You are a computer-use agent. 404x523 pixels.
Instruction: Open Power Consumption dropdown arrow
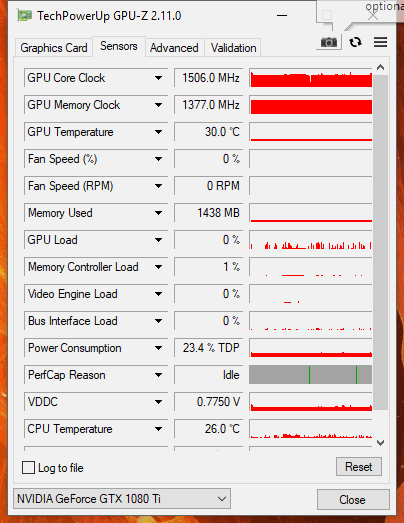click(158, 348)
